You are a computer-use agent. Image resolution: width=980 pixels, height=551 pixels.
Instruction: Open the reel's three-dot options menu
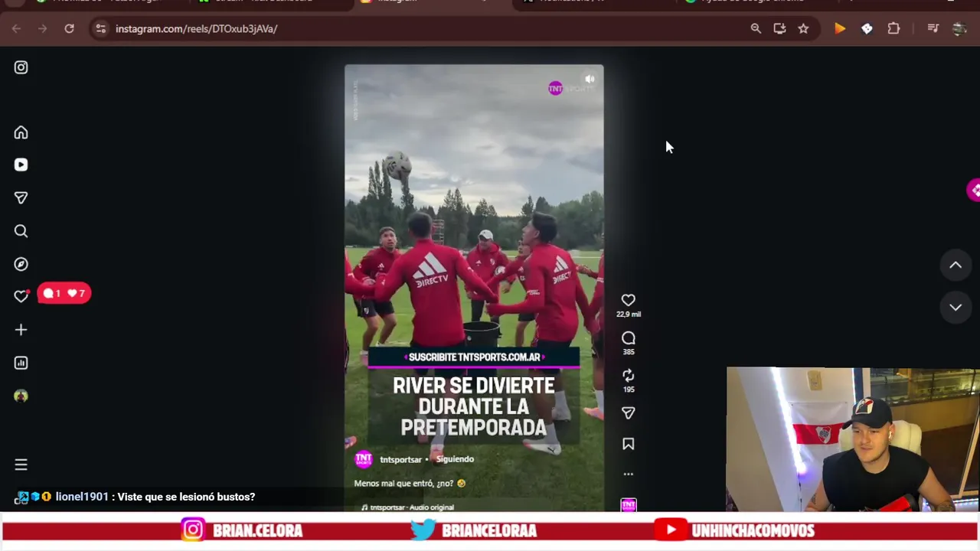coord(628,474)
